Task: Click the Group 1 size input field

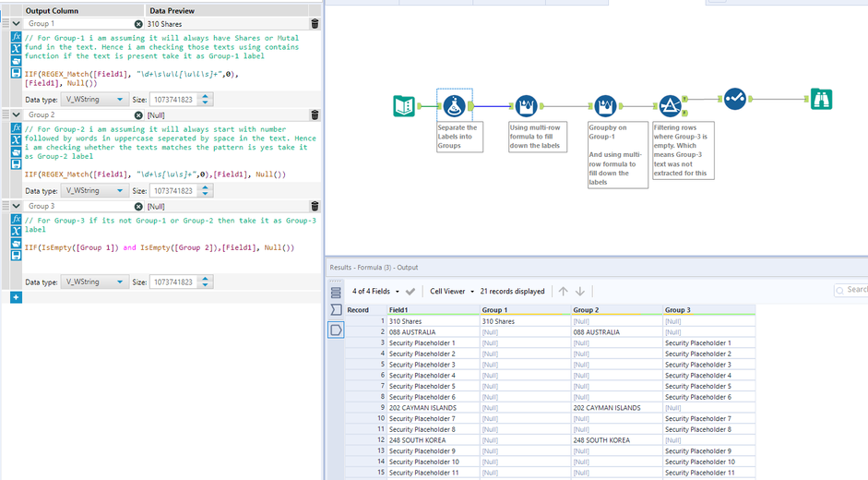Action: (174, 99)
